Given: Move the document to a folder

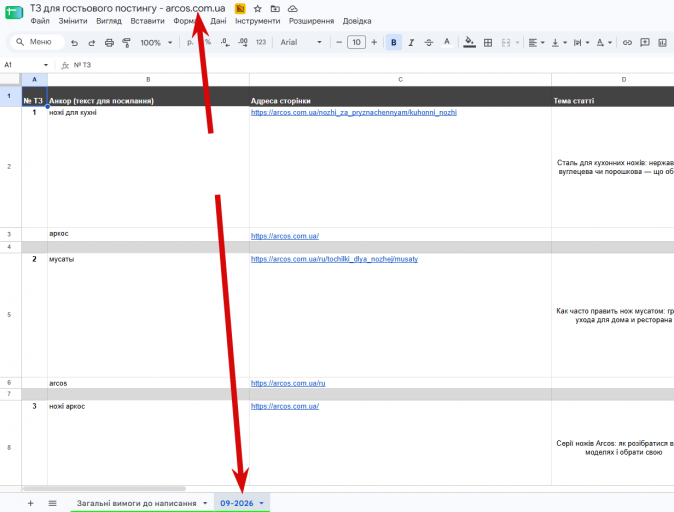Looking at the screenshot, I should point(275,9).
